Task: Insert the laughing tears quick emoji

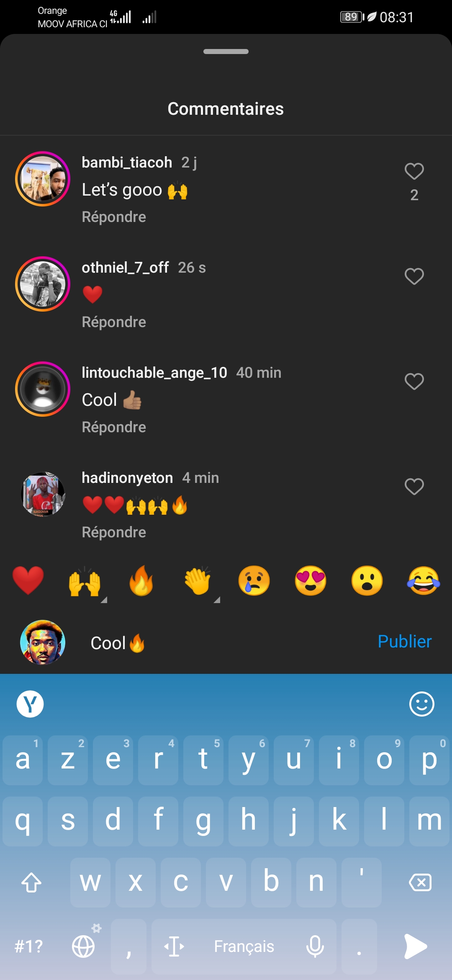Action: (x=424, y=581)
